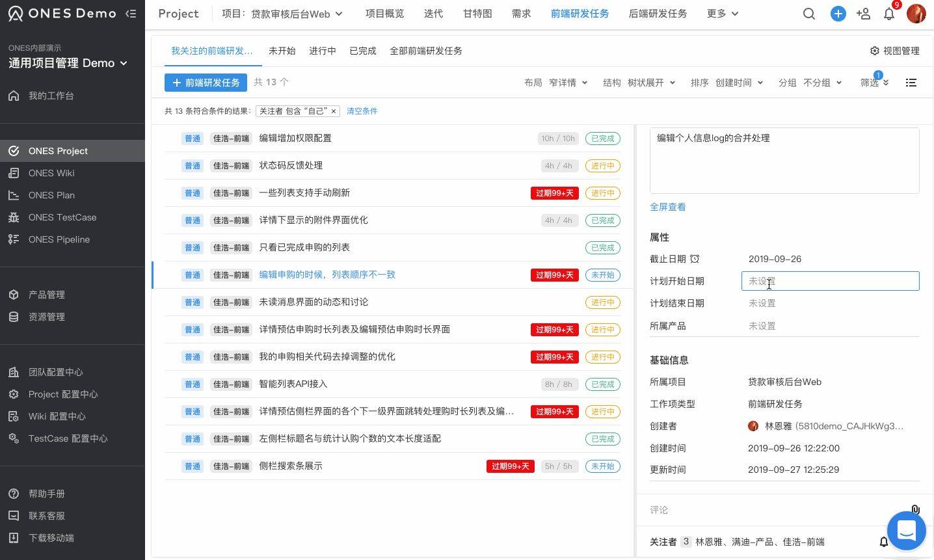Click the 计划结束日期 未设置 field
This screenshot has width=934, height=560.
pos(762,303)
